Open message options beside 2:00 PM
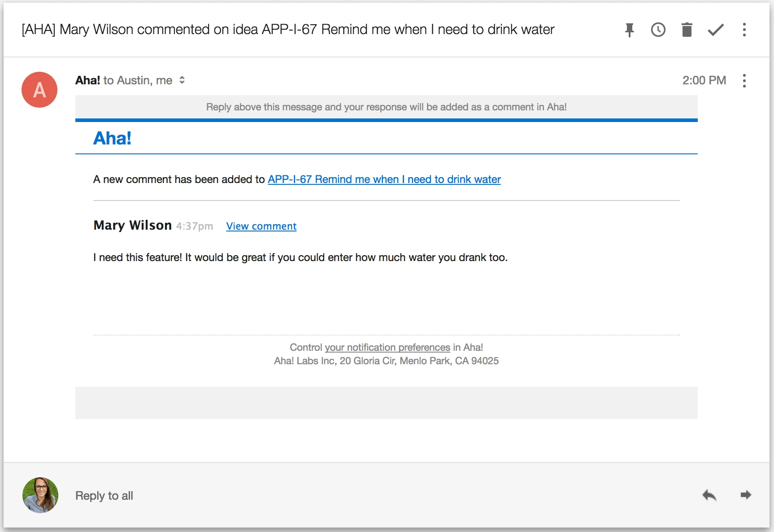 pyautogui.click(x=744, y=81)
